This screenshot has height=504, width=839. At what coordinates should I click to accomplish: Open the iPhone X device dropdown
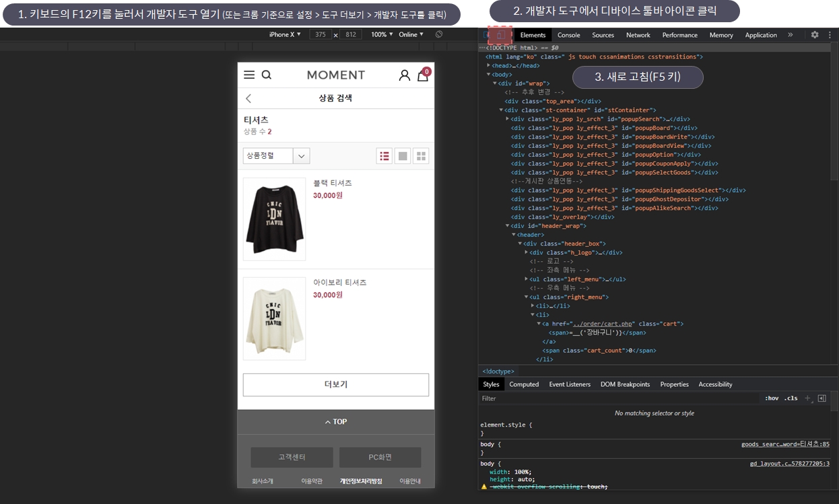[285, 34]
